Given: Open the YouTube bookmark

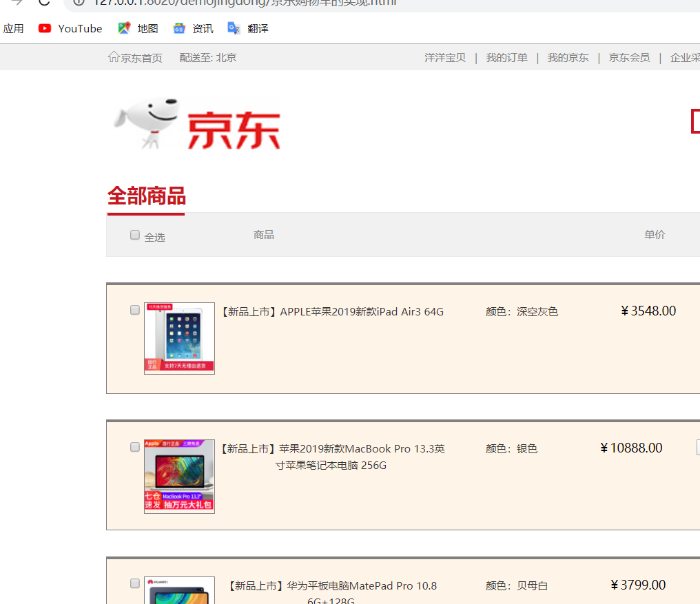Looking at the screenshot, I should 70,28.
